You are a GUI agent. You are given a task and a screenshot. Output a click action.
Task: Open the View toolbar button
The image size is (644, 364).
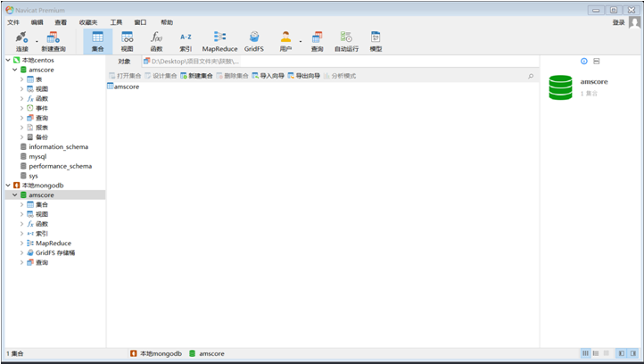pyautogui.click(x=127, y=42)
